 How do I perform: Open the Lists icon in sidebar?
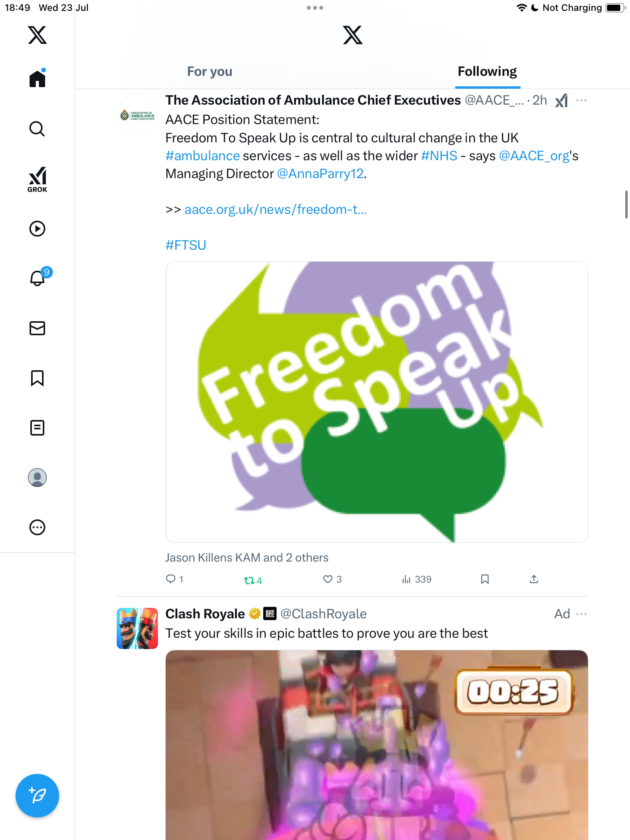[37, 427]
